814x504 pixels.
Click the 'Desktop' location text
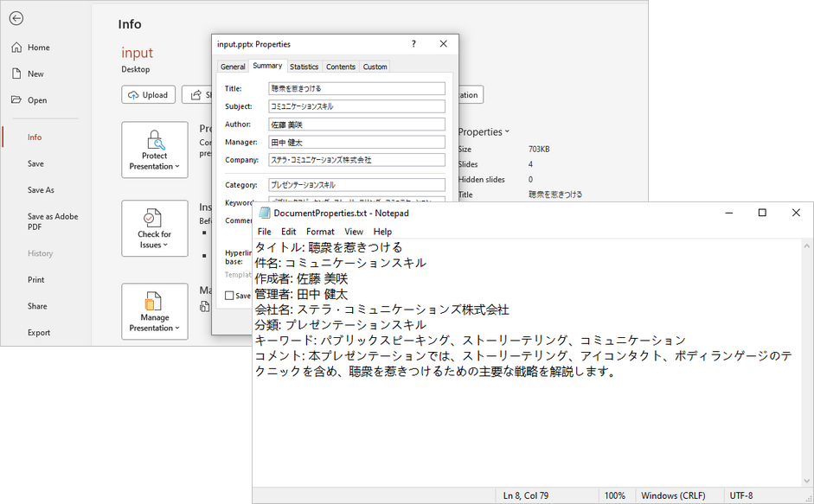pyautogui.click(x=136, y=69)
